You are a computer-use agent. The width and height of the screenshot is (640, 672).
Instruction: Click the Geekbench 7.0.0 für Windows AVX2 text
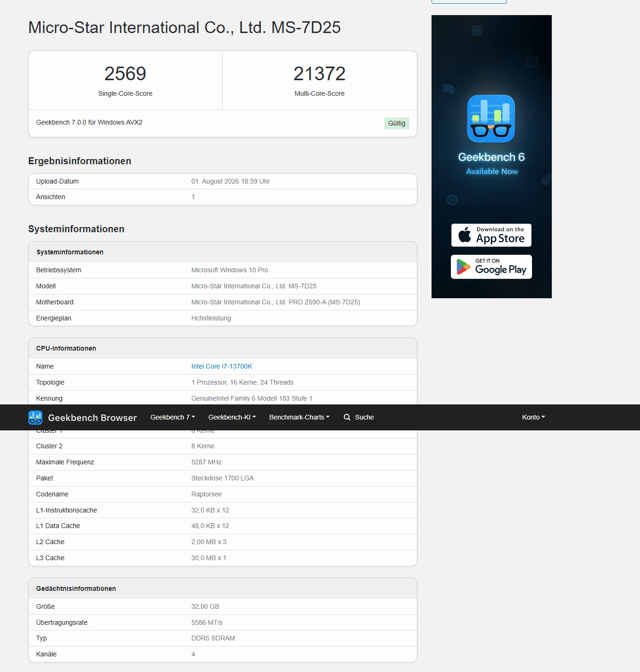coord(89,122)
